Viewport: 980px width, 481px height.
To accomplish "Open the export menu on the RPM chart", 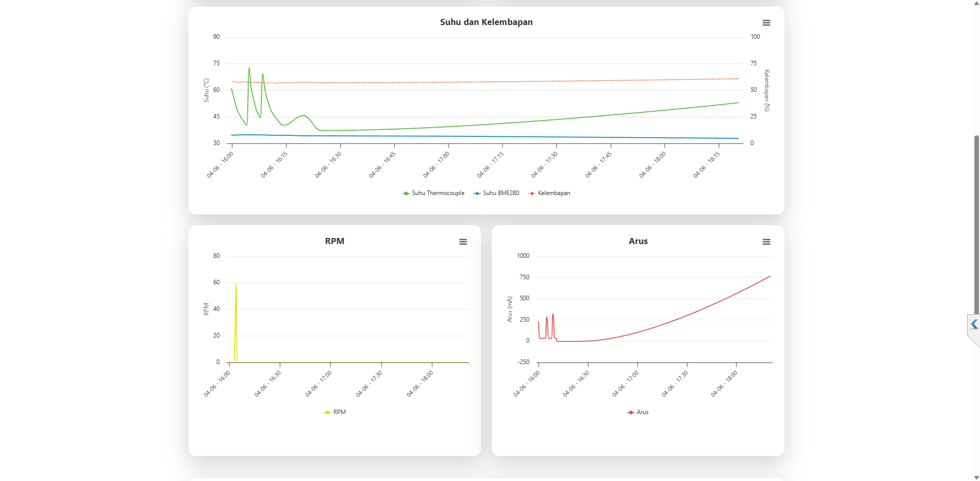I will [463, 242].
